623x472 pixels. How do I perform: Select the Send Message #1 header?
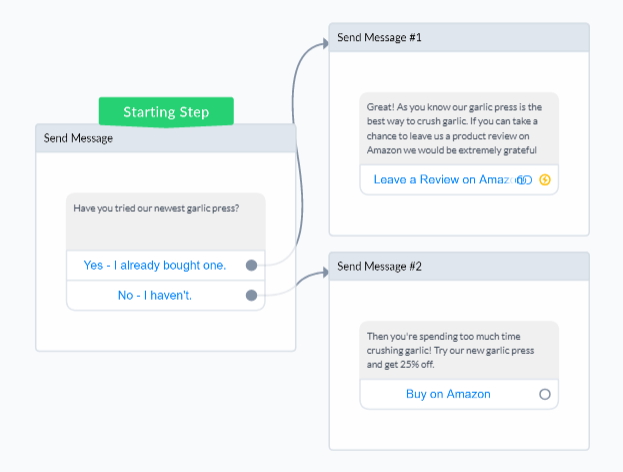tap(459, 37)
